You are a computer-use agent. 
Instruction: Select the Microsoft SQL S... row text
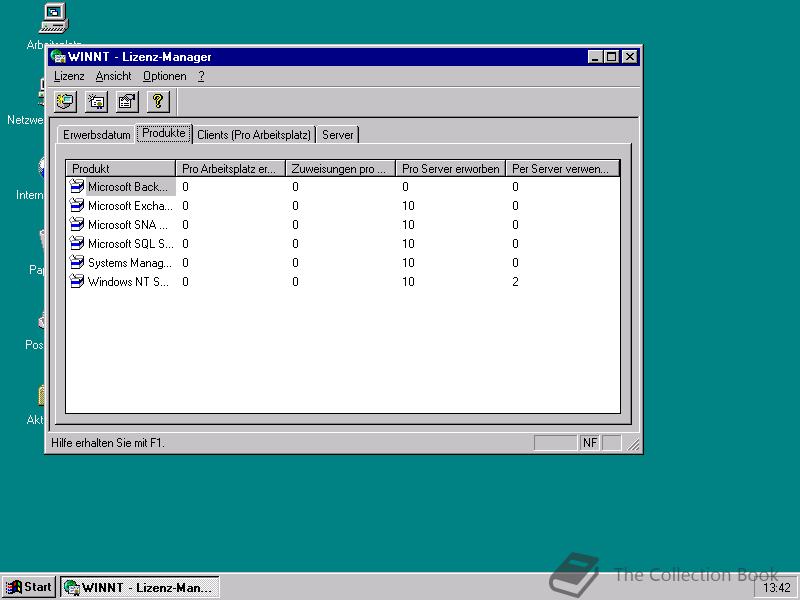[x=131, y=243]
